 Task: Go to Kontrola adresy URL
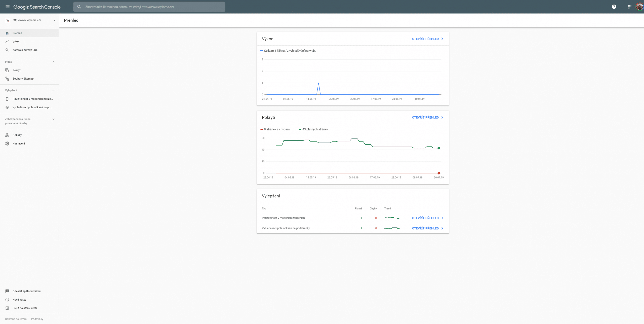[x=29, y=50]
